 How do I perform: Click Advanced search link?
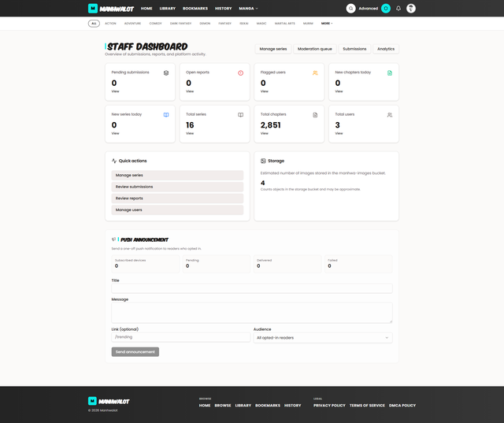(368, 9)
